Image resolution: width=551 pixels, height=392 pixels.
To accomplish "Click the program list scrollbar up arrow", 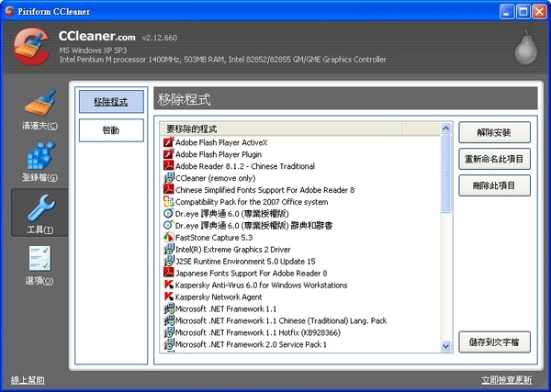I will [445, 129].
